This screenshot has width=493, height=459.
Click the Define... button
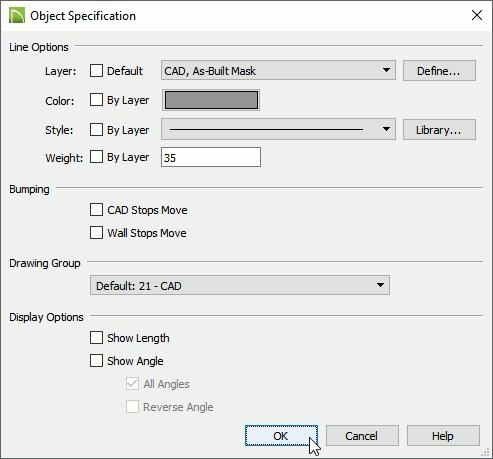439,71
